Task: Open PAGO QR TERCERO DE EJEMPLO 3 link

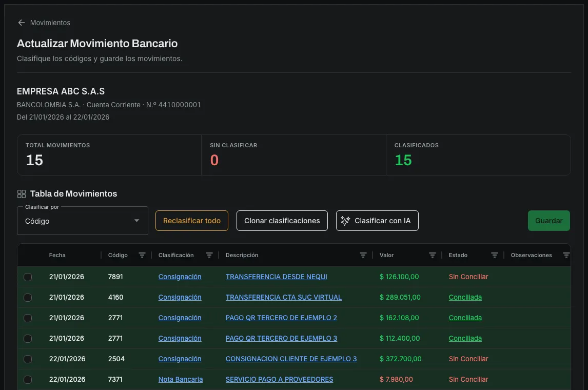Action: click(281, 338)
